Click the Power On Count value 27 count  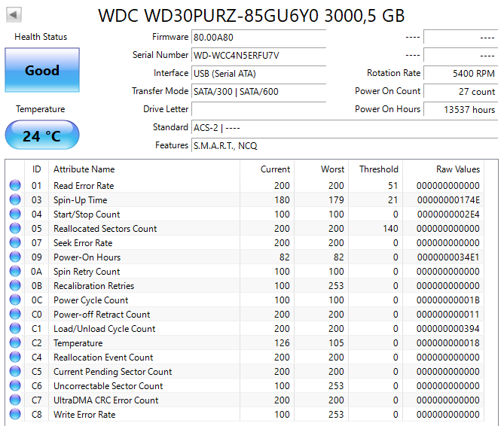point(461,92)
